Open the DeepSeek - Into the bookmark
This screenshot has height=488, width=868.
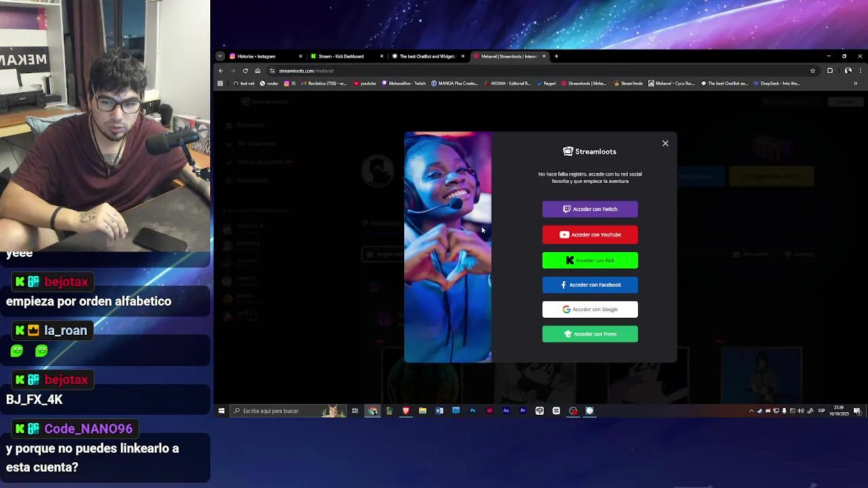776,83
